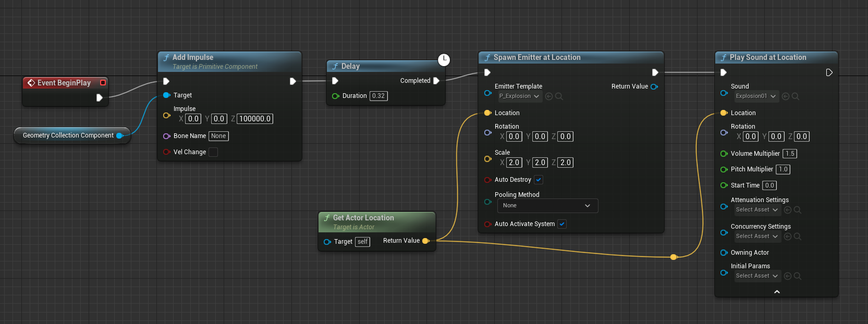Image resolution: width=868 pixels, height=324 pixels.
Task: Click the Event BeginPlay delegate output pin
Action: pos(103,83)
